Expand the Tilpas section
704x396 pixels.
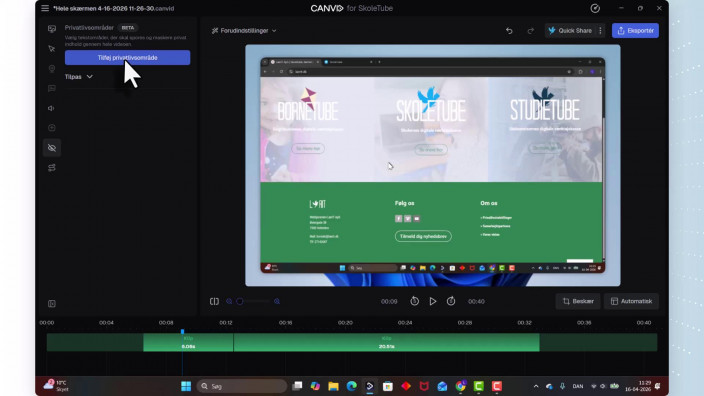coord(79,77)
